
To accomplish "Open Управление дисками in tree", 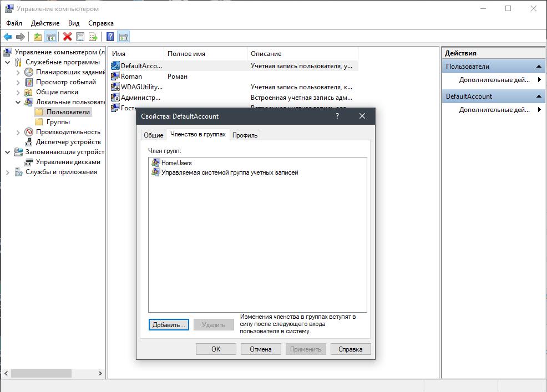I will pyautogui.click(x=68, y=162).
